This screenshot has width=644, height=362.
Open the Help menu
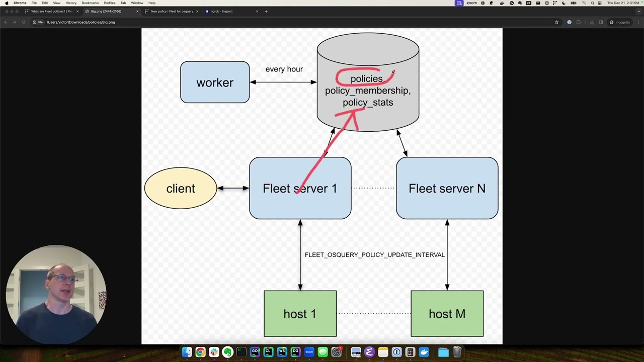click(x=152, y=3)
